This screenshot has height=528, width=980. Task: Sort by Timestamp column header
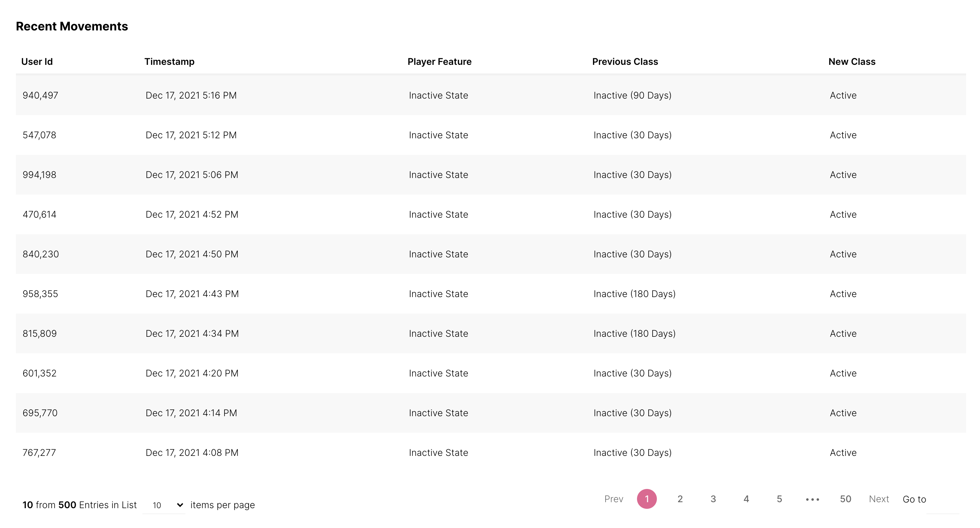[x=169, y=62]
